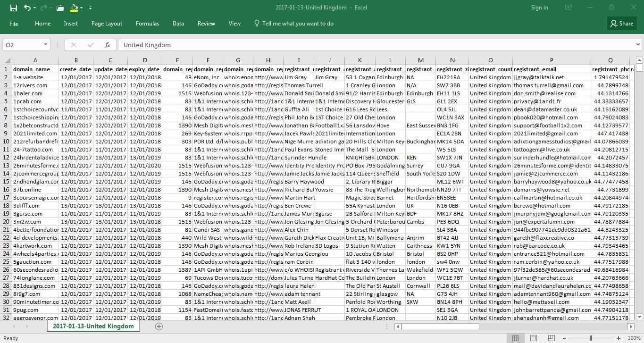The width and height of the screenshot is (644, 343).
Task: Select the 2017-01-13-United Kingdom sheet tab
Action: tap(93, 326)
